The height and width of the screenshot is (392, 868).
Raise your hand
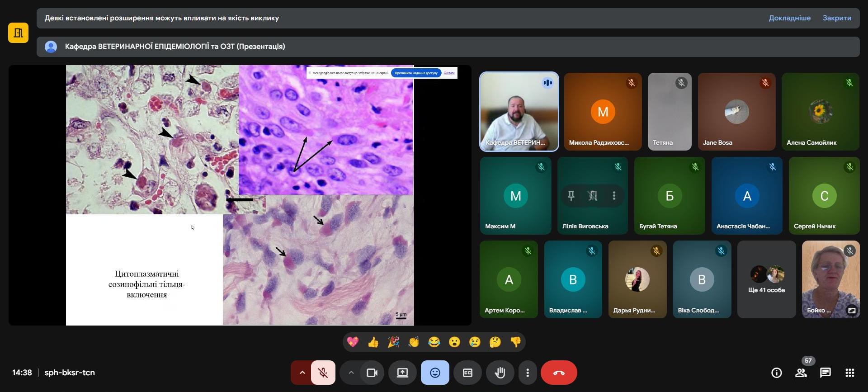[500, 373]
